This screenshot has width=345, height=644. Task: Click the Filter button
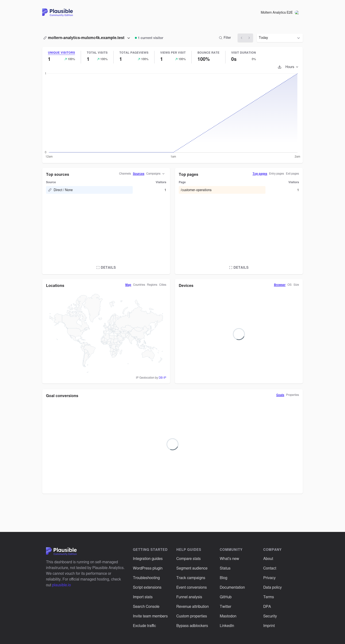click(x=225, y=38)
